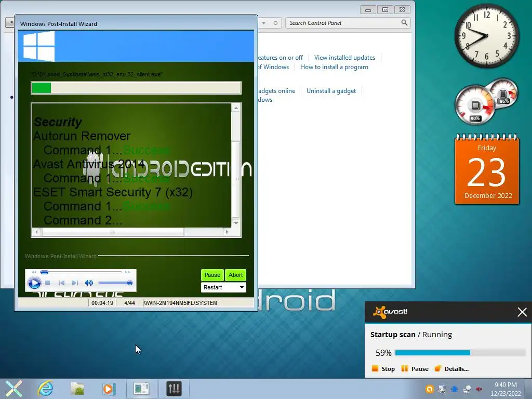
Task: Close the avast! notification popup
Action: [x=522, y=312]
